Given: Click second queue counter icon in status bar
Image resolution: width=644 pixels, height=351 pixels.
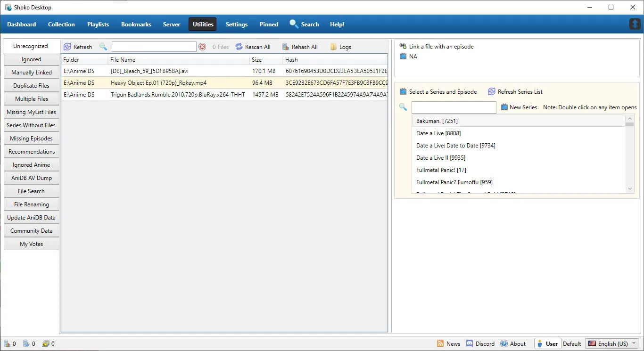Looking at the screenshot, I should coord(26,343).
